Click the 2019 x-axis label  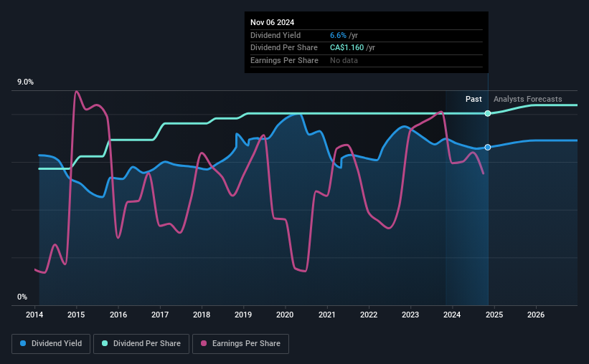[243, 315]
